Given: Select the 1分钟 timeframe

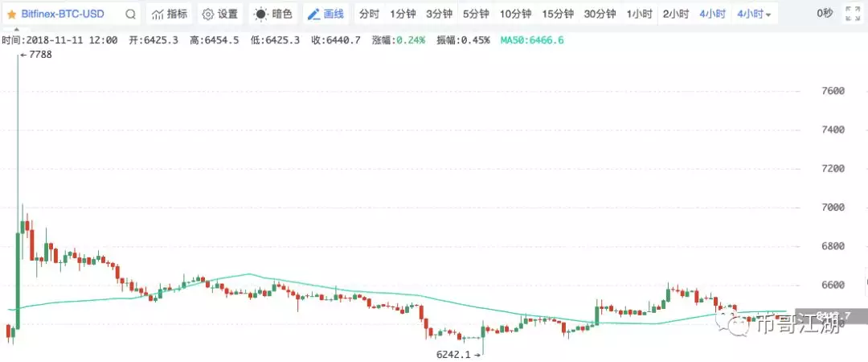Looking at the screenshot, I should [x=403, y=14].
